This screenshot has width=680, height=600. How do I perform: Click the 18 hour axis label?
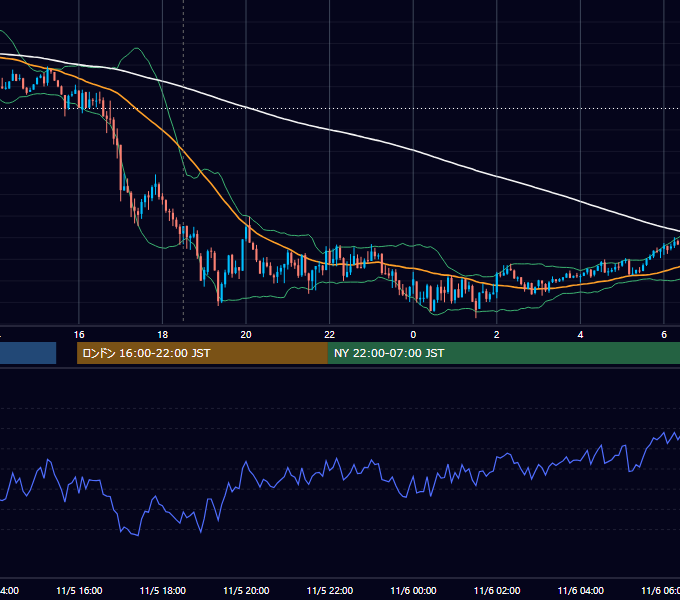tap(162, 335)
